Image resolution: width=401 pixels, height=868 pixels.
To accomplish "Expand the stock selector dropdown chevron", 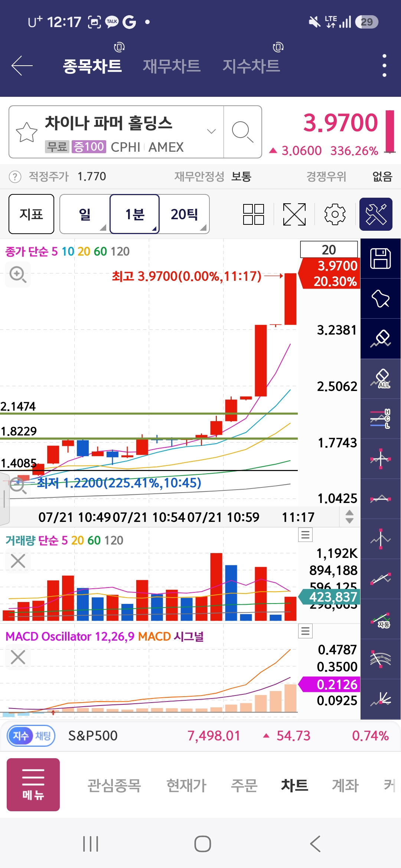I will [x=211, y=131].
